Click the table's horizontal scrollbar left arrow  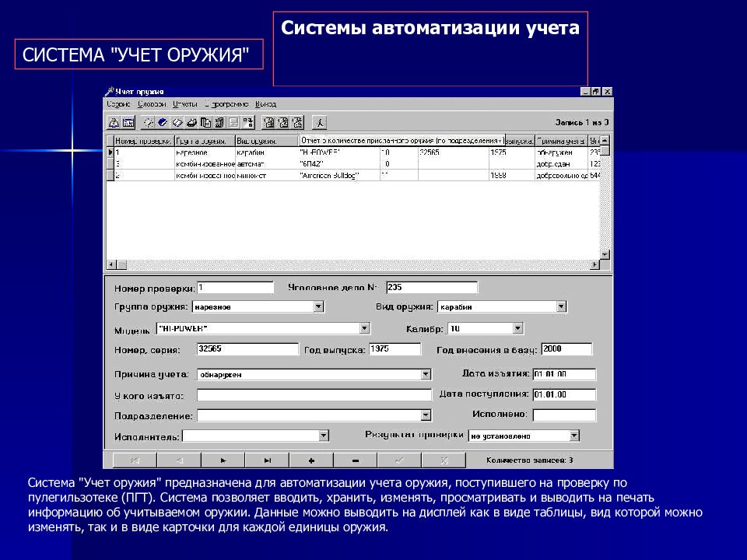[x=111, y=264]
